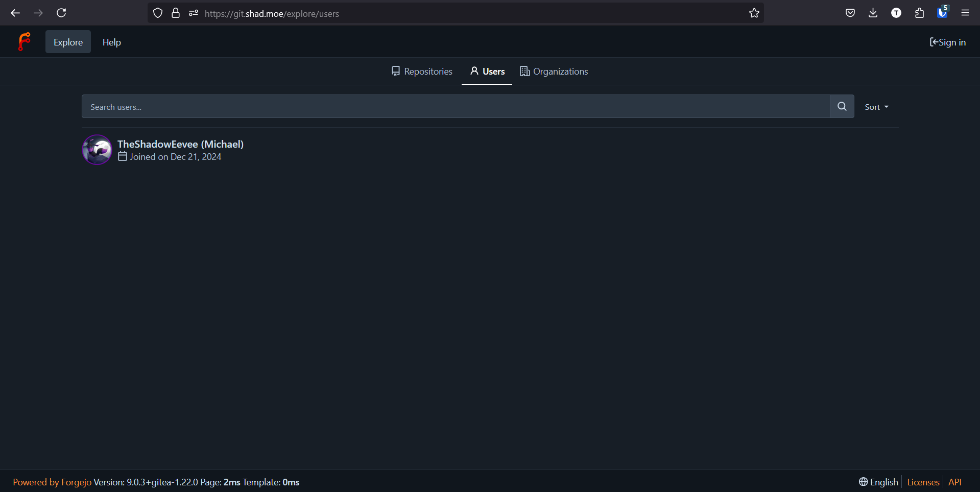
Task: Open TheShadowEevee (Michael) user profile
Action: 180,144
